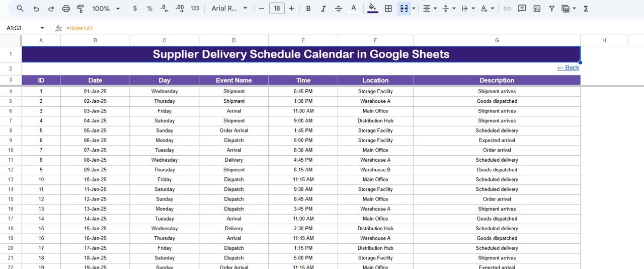Insert a chart from the toolbar
The image size is (644, 269).
(x=537, y=9)
